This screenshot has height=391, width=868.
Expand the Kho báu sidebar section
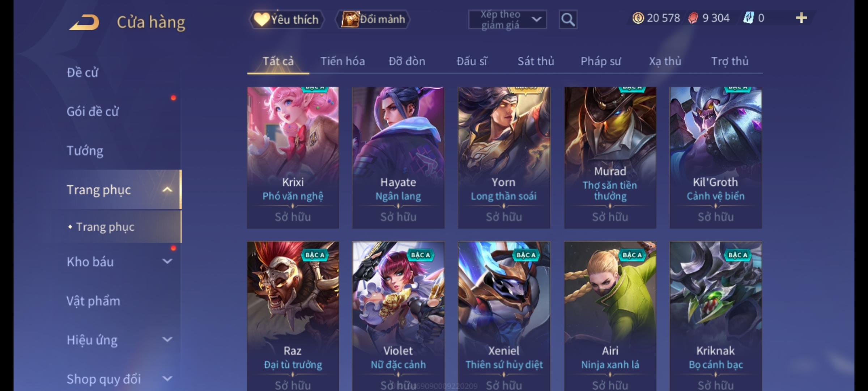tap(167, 261)
